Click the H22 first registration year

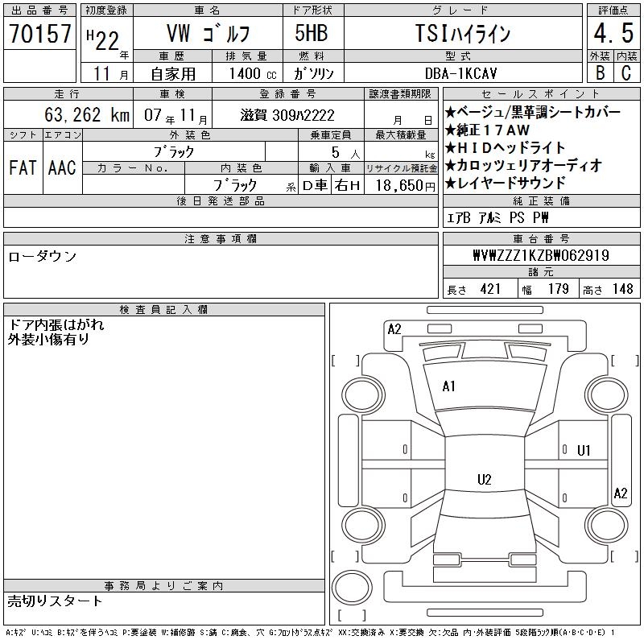103,40
